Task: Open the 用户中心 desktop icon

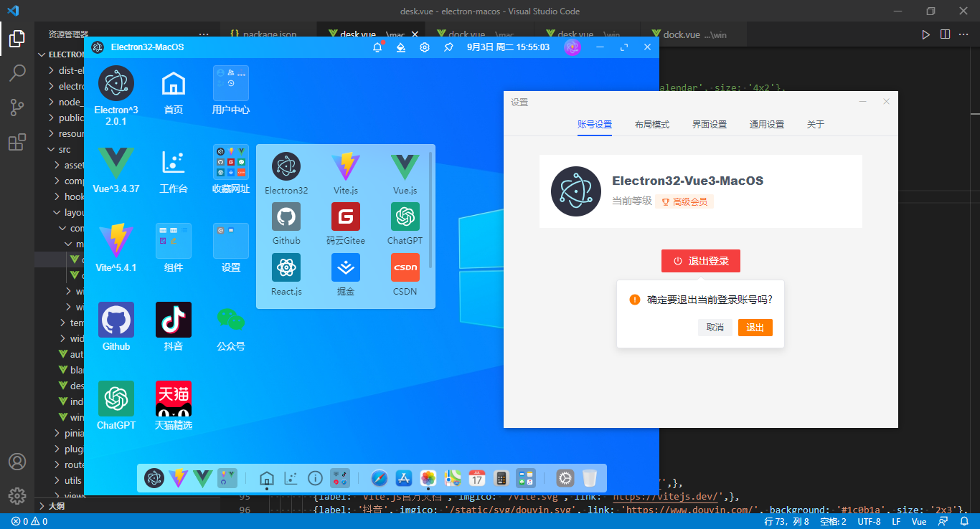Action: click(230, 85)
